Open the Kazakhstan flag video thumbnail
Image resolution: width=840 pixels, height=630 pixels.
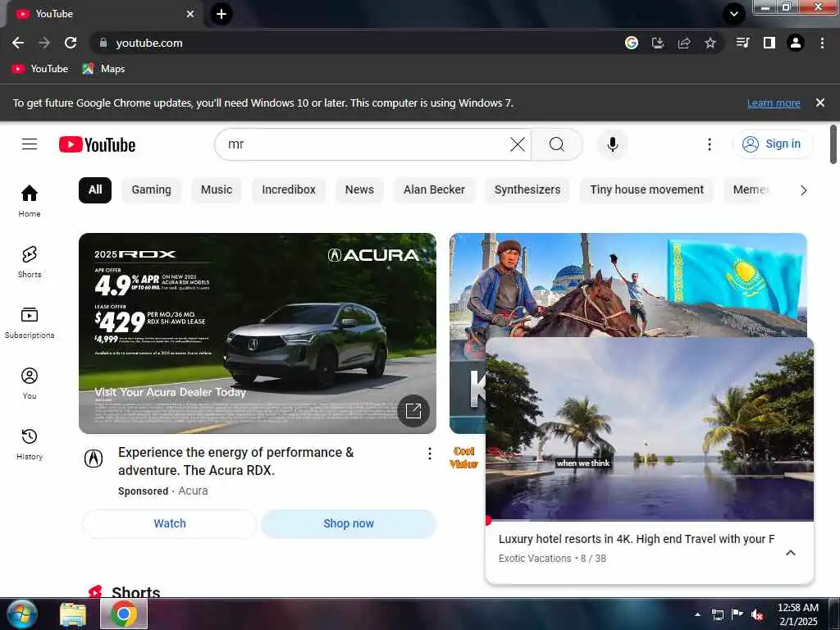pos(628,285)
